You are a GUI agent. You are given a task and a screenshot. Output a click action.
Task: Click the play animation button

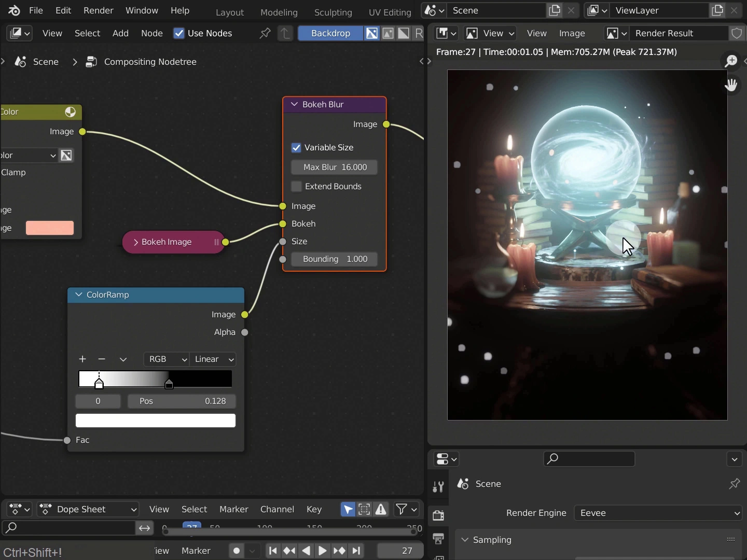tap(323, 551)
